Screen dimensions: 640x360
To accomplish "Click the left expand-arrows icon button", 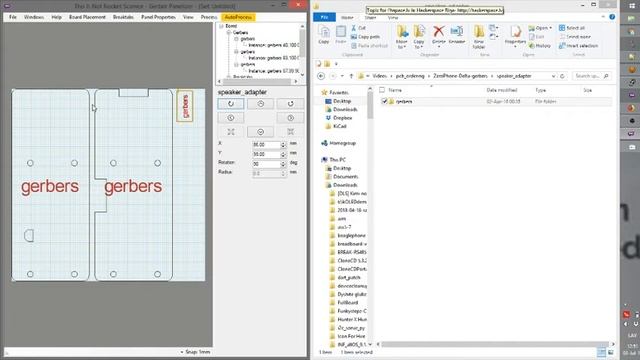I will pos(231,131).
